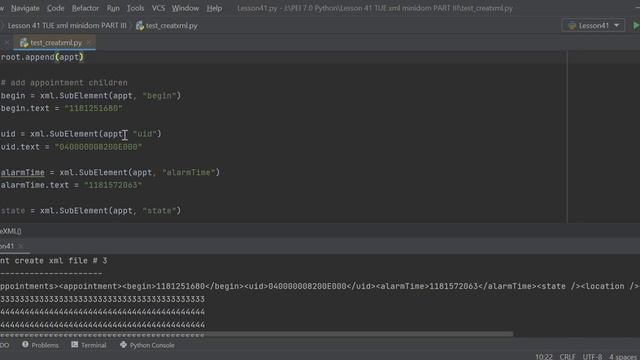Click the first row of 4s in console
The width and height of the screenshot is (640, 360).
tap(102, 312)
